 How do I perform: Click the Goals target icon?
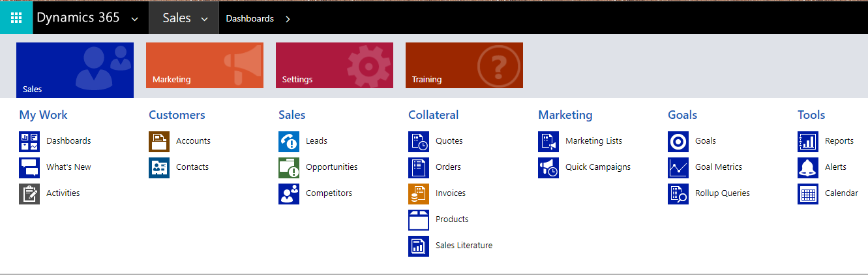coord(678,141)
